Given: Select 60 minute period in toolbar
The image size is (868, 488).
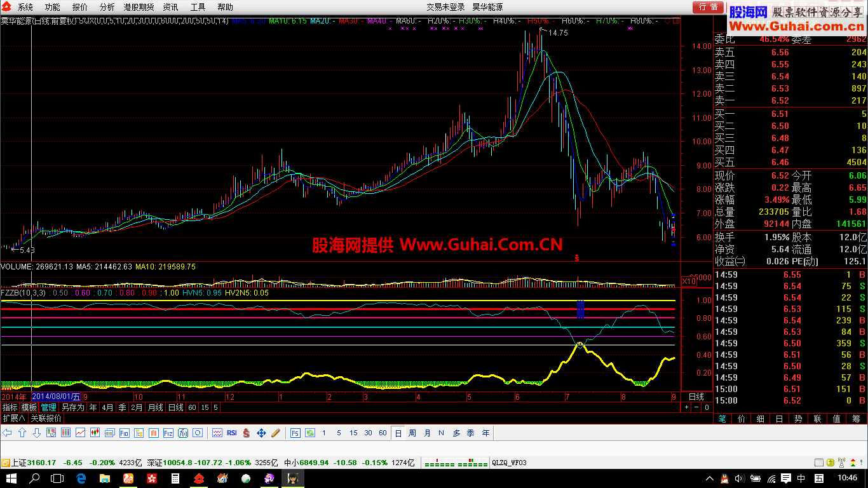Looking at the screenshot, I should pyautogui.click(x=383, y=433).
